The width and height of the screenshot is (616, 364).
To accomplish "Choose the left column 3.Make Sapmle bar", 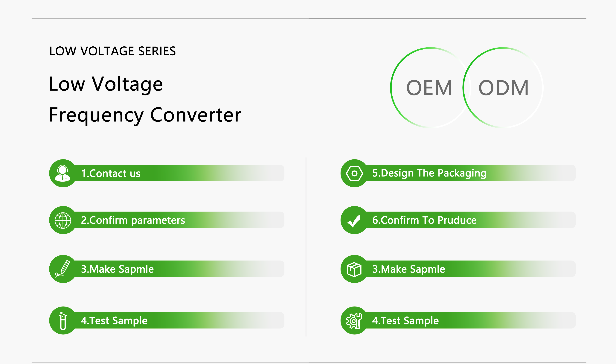I will click(167, 269).
